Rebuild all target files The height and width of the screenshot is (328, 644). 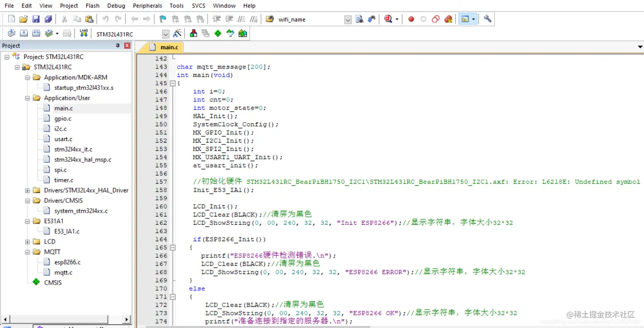[36, 33]
